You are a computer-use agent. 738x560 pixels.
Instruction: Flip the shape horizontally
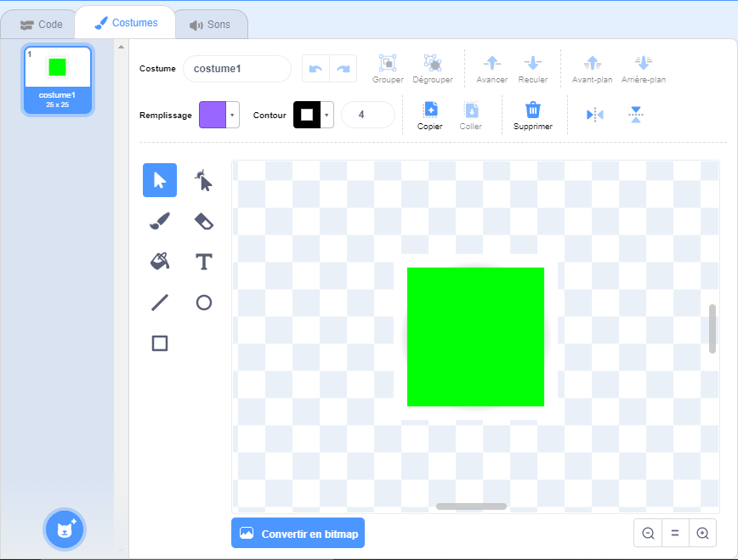[595, 115]
